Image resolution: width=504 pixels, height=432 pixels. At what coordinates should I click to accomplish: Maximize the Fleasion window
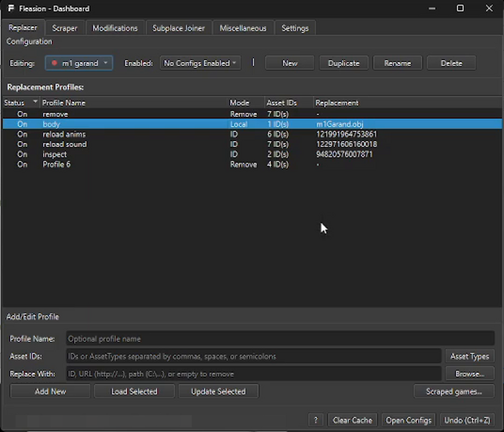[460, 9]
